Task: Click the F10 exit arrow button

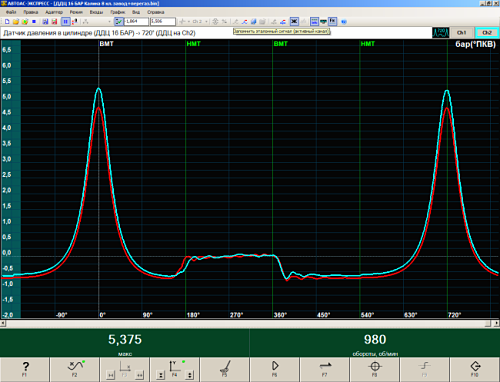Action: (475, 369)
